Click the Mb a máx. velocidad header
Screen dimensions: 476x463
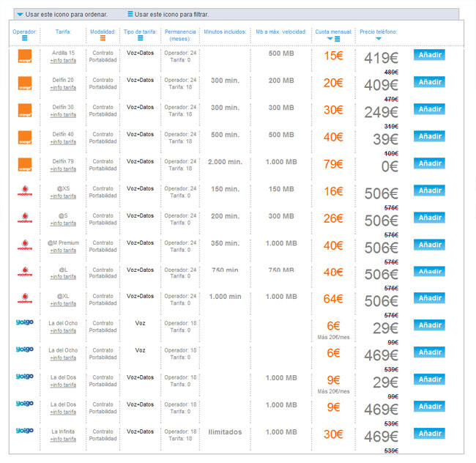pos(281,32)
